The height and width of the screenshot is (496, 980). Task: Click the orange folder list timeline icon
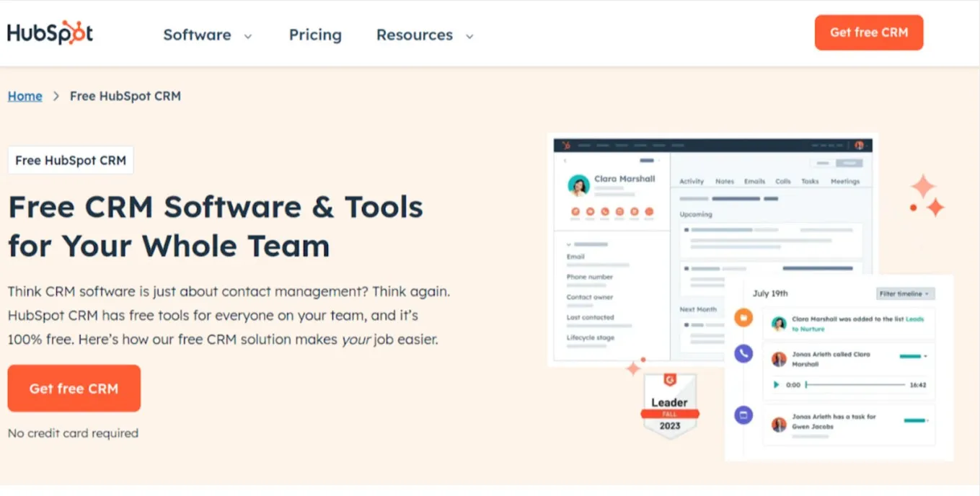[x=743, y=317]
